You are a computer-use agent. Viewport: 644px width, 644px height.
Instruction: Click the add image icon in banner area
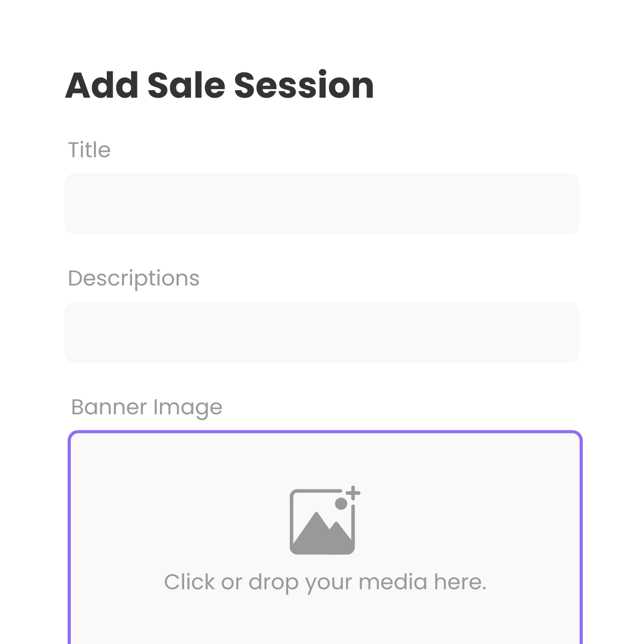point(325,520)
